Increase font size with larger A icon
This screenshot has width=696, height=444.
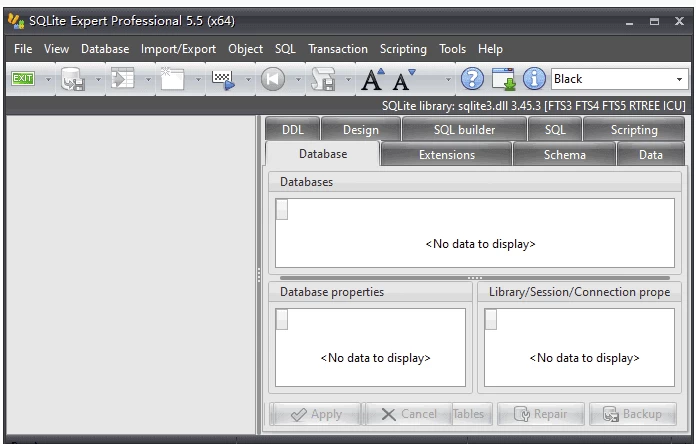click(374, 79)
